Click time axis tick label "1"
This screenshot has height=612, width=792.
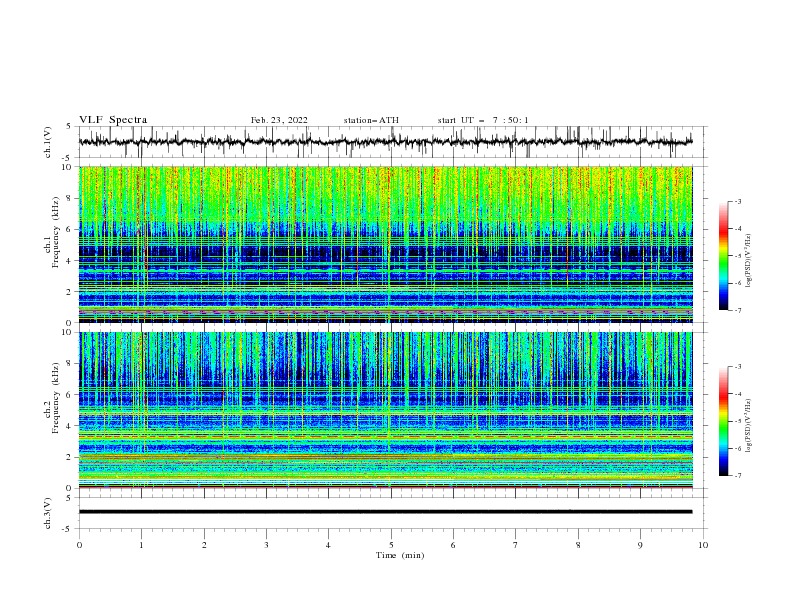pos(141,545)
